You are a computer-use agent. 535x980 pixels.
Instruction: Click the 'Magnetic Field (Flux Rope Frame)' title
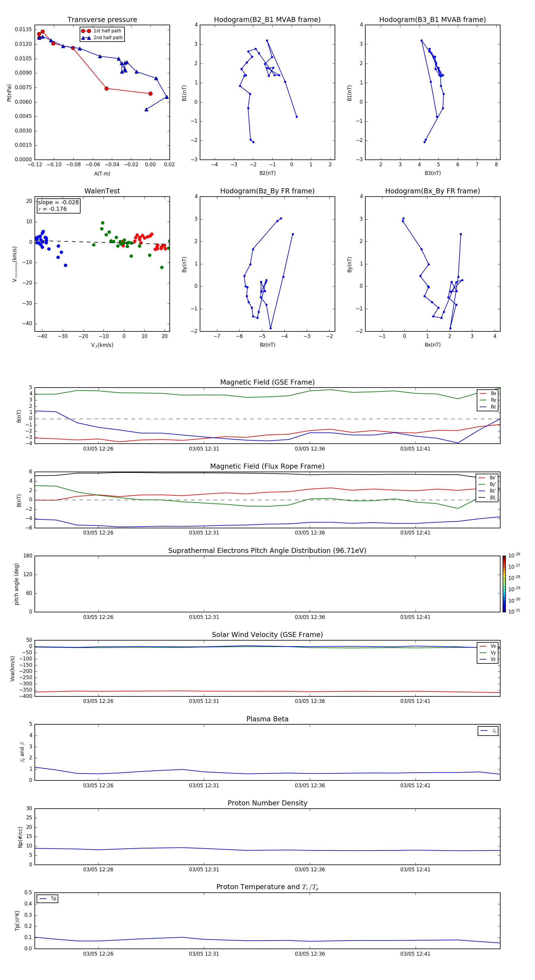[x=267, y=467]
